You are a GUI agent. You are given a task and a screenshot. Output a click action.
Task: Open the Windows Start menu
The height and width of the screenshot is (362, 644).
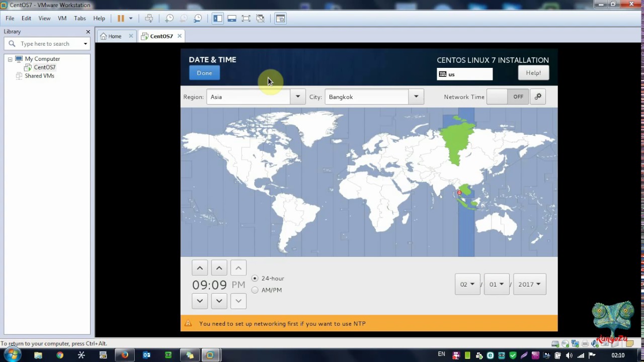click(12, 355)
